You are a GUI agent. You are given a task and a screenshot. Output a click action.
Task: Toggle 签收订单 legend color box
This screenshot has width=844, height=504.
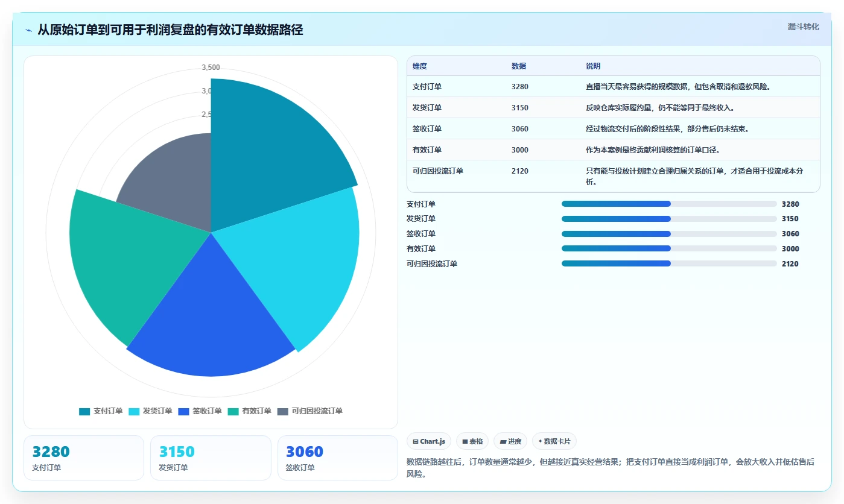coord(184,411)
